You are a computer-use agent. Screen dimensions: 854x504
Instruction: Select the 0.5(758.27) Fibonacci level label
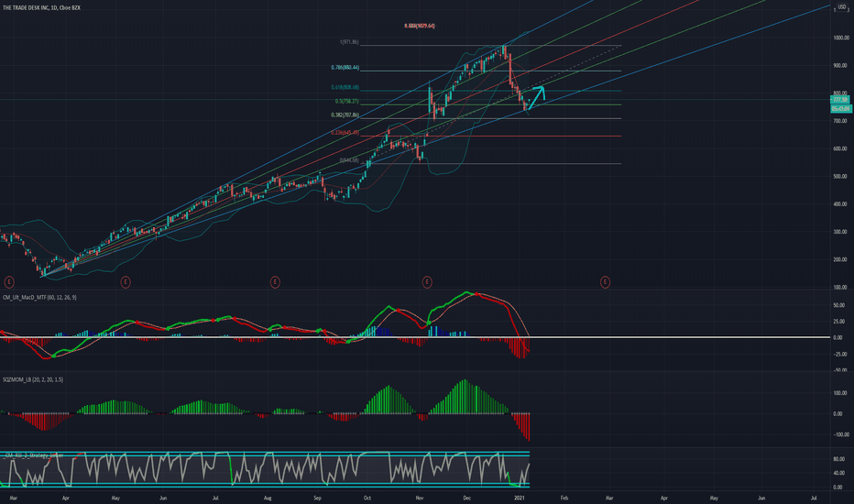coord(347,102)
